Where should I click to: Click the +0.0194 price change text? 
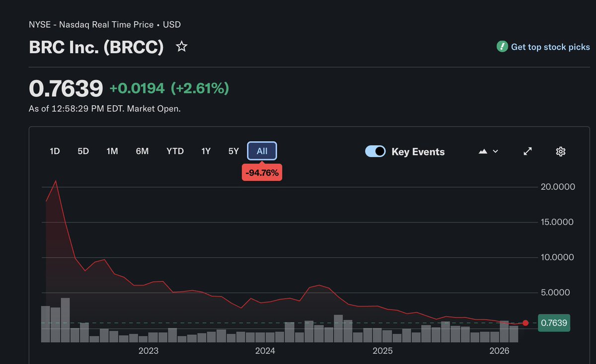point(137,88)
